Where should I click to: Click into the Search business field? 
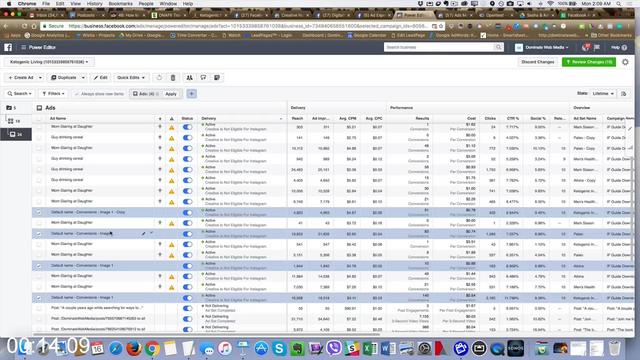click(439, 47)
